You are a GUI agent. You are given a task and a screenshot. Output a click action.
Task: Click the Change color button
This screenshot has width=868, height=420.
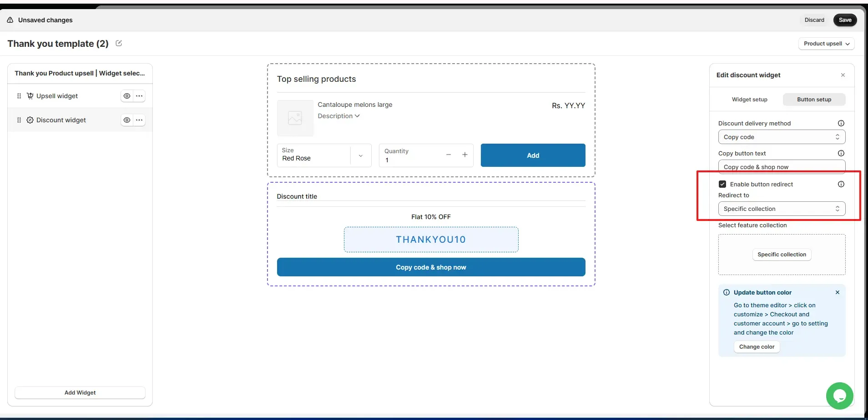757,347
